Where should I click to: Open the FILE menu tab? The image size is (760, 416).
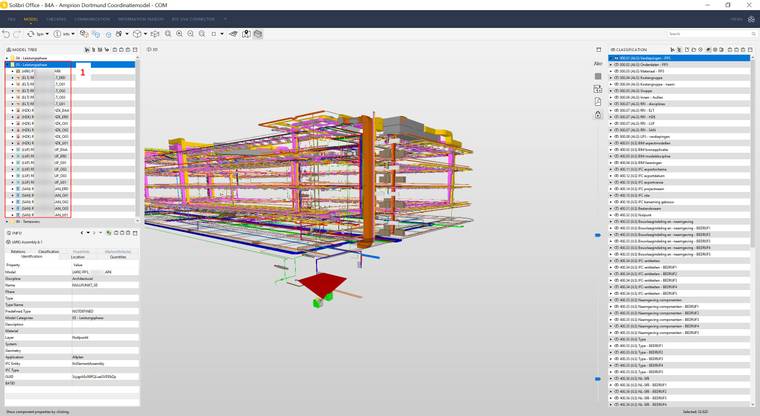(12, 19)
